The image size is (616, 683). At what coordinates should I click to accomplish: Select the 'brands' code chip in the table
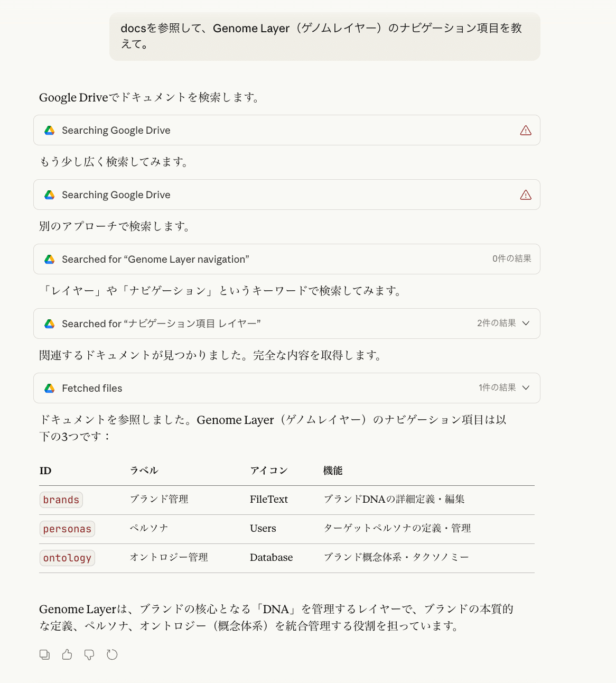pos(61,500)
